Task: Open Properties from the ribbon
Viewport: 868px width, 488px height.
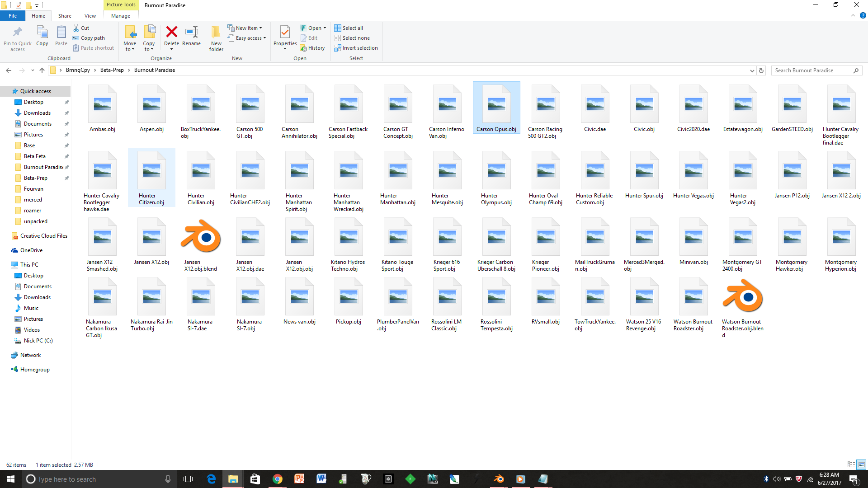Action: [285, 37]
